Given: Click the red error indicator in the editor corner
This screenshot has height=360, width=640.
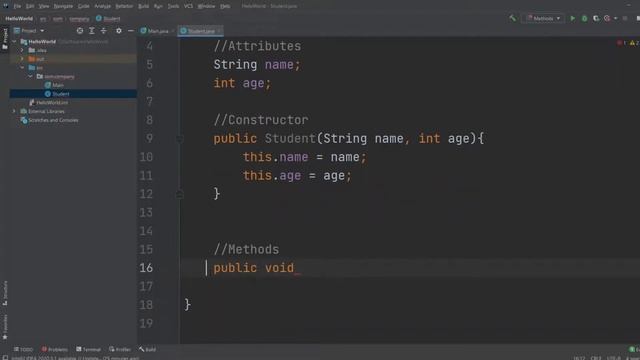Looking at the screenshot, I should (621, 43).
